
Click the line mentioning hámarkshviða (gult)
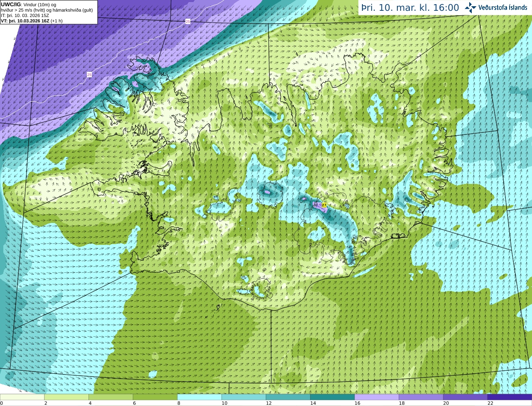coord(47,10)
